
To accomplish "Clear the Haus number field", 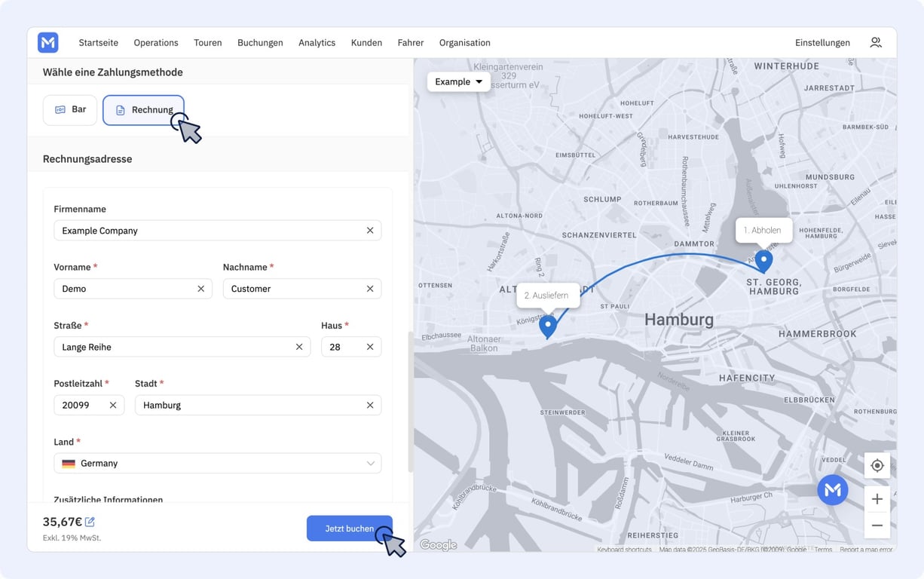I will [370, 347].
